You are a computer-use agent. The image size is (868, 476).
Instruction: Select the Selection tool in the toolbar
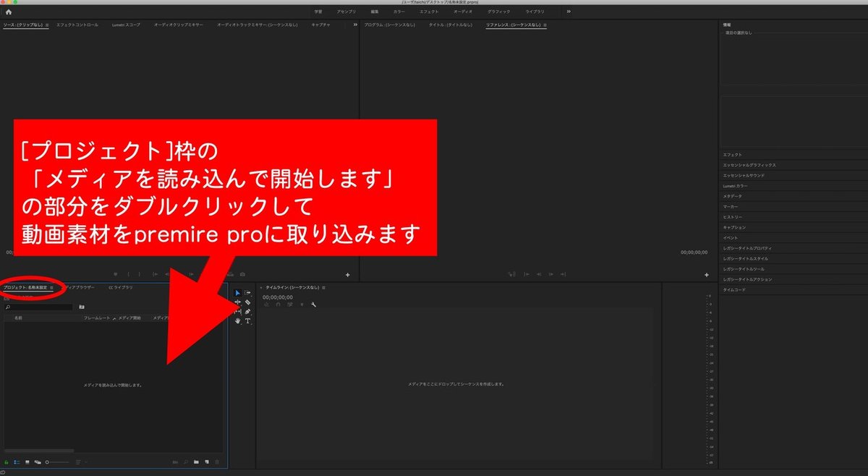[237, 292]
